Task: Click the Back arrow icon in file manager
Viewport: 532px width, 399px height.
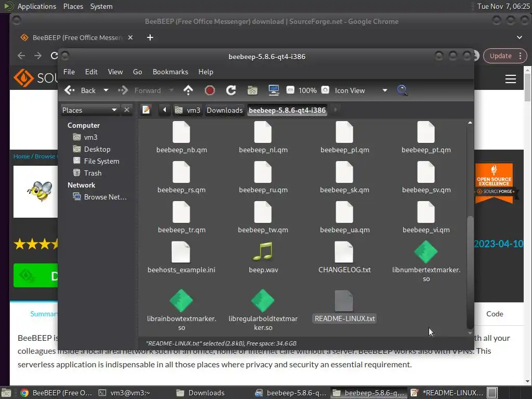Action: (x=70, y=90)
